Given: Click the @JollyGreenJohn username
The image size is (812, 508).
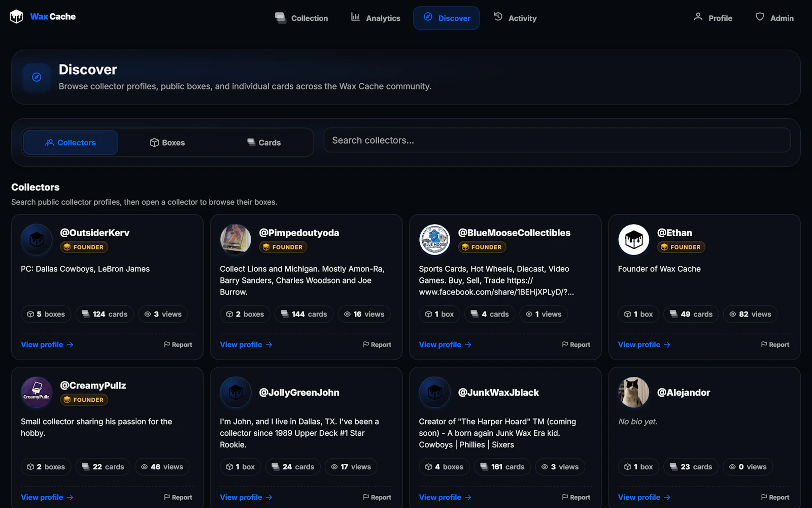Looking at the screenshot, I should tap(299, 392).
